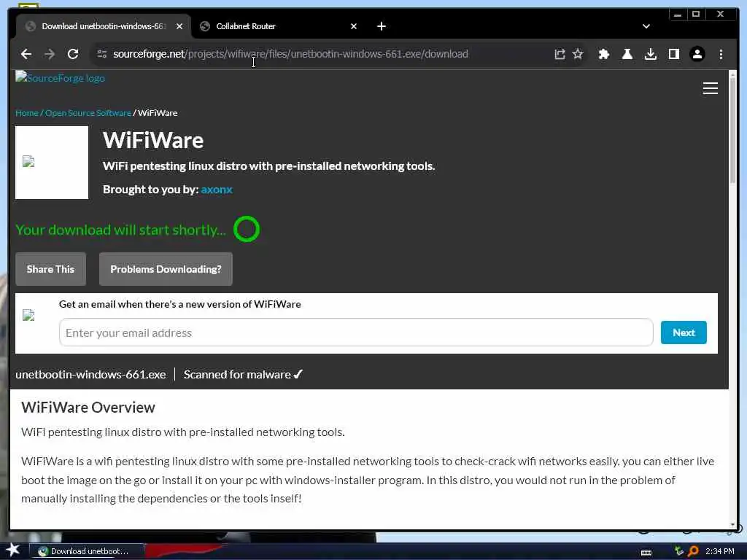Image resolution: width=747 pixels, height=560 pixels.
Task: Click Your download will start shortly text
Action: [x=120, y=230]
